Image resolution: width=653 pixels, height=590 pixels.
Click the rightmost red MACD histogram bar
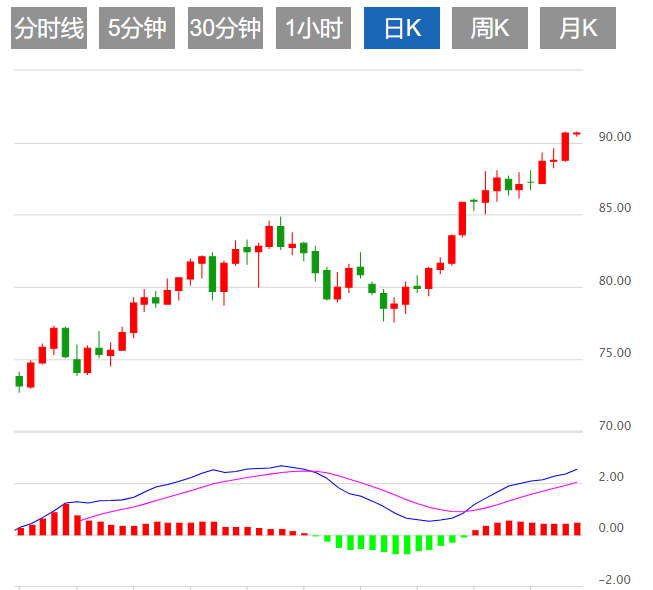pos(577,529)
